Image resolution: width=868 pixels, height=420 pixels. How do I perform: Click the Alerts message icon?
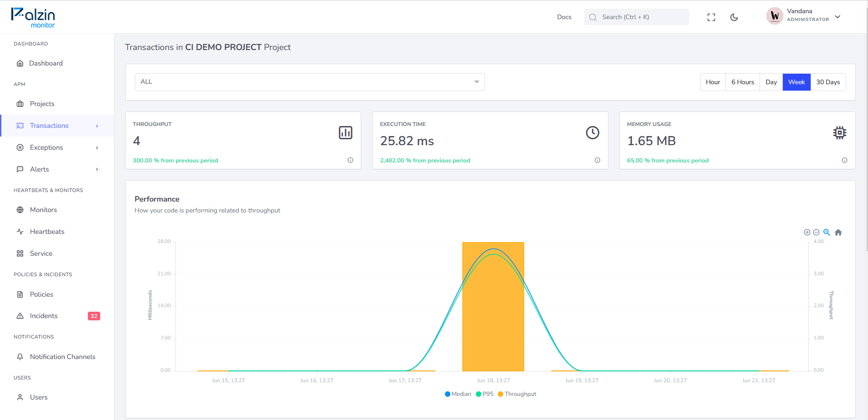tap(20, 169)
